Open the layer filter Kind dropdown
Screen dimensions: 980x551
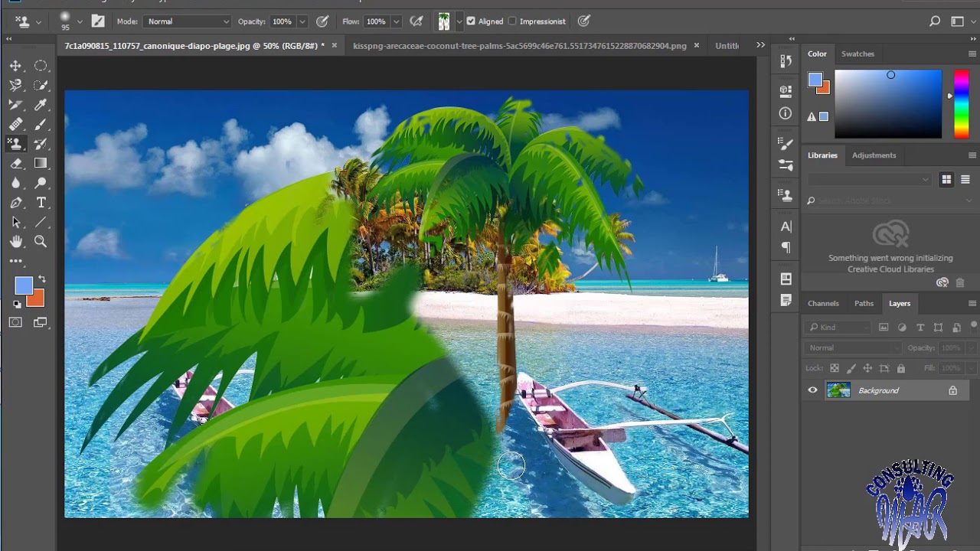tap(838, 328)
